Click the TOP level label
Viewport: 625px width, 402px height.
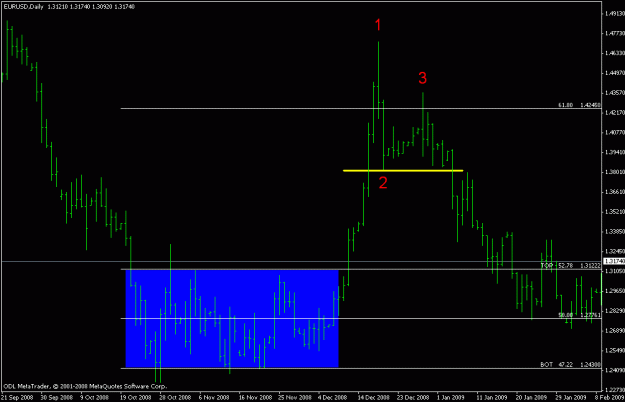pos(546,265)
